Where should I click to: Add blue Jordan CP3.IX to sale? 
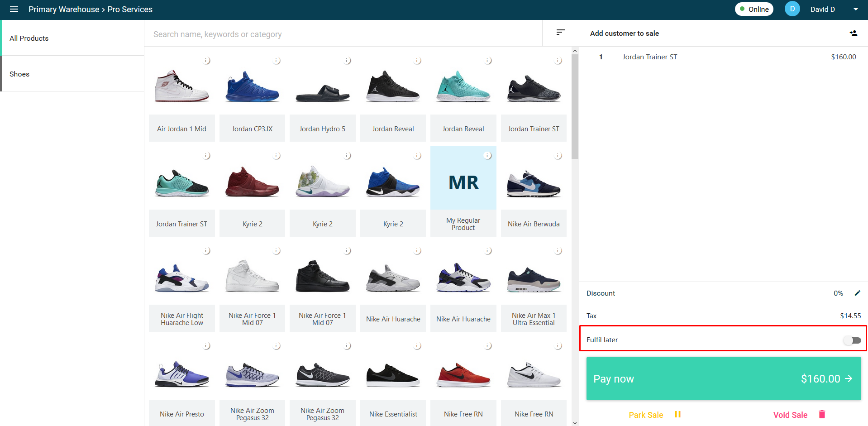(252, 99)
